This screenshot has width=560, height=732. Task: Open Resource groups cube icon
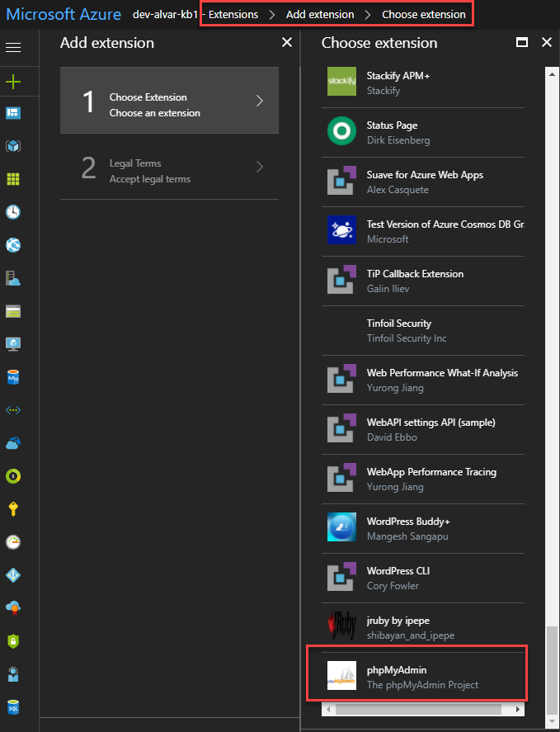(x=13, y=146)
